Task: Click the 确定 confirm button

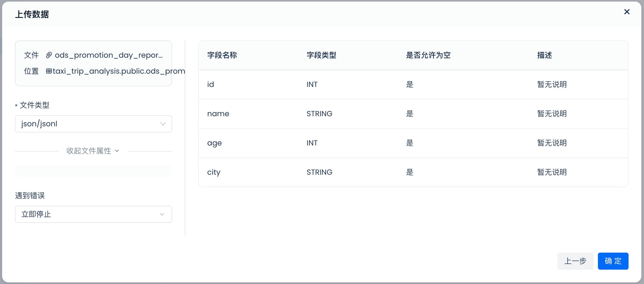Action: 613,261
